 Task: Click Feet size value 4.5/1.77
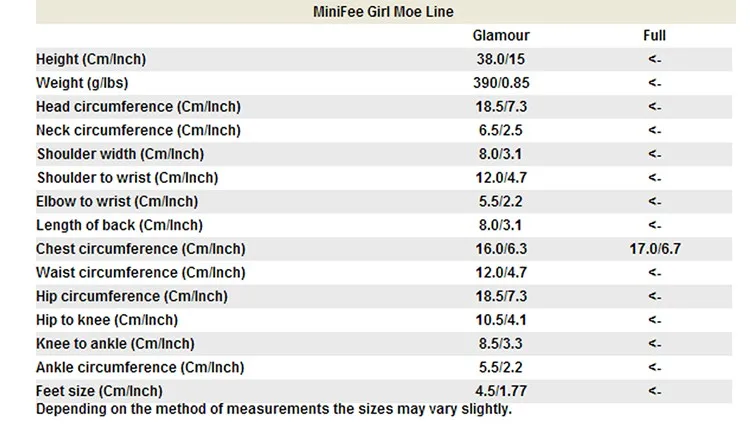(501, 391)
